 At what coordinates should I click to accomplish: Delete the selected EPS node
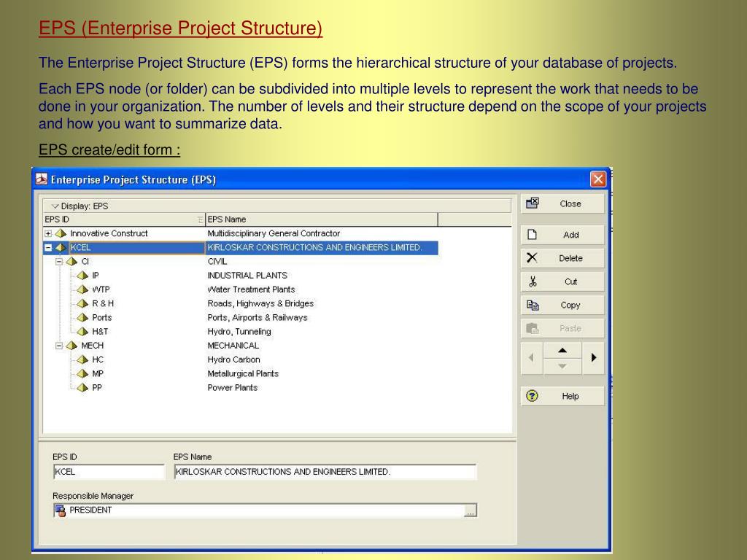pyautogui.click(x=562, y=258)
